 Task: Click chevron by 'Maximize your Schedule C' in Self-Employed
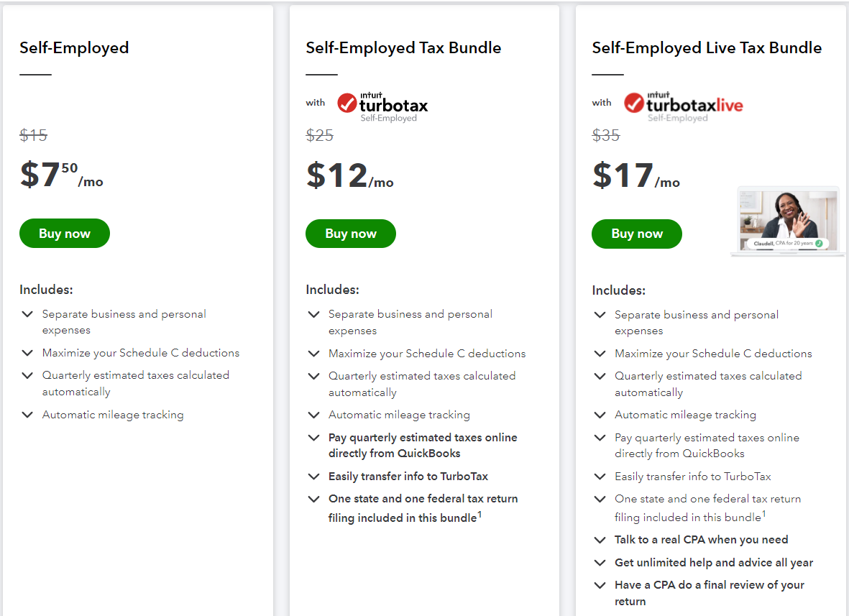tap(27, 353)
